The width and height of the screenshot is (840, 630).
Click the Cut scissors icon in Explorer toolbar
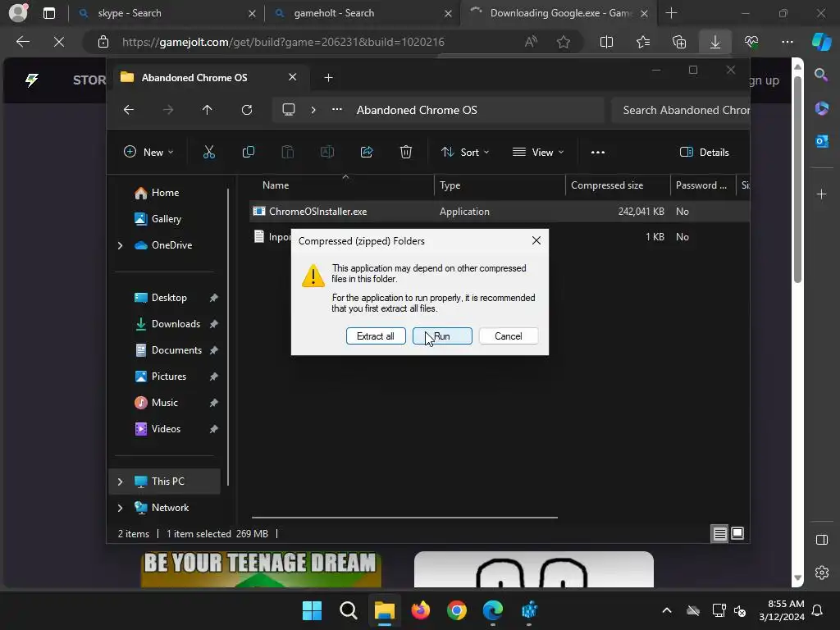pyautogui.click(x=209, y=152)
